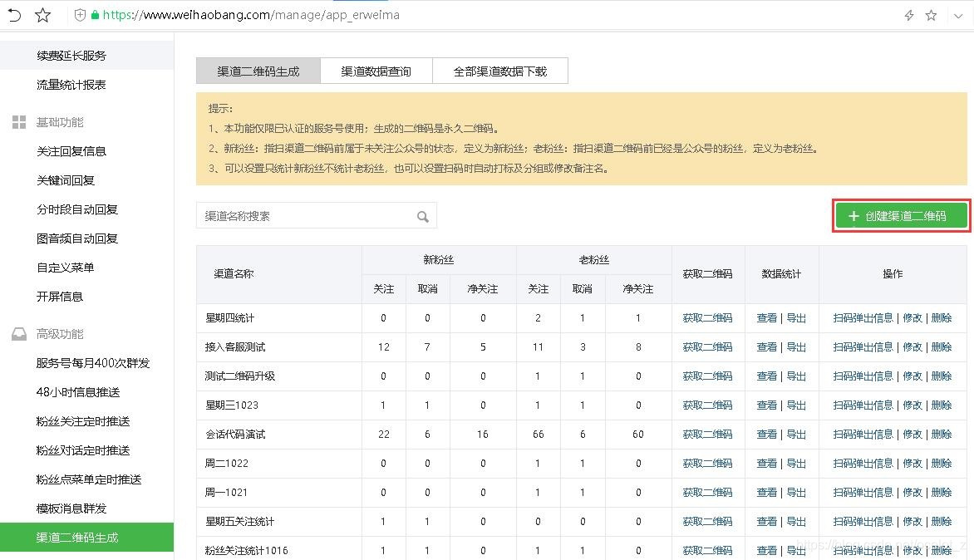Export data for 周一1021 row
The image size is (974, 560).
coord(796,493)
